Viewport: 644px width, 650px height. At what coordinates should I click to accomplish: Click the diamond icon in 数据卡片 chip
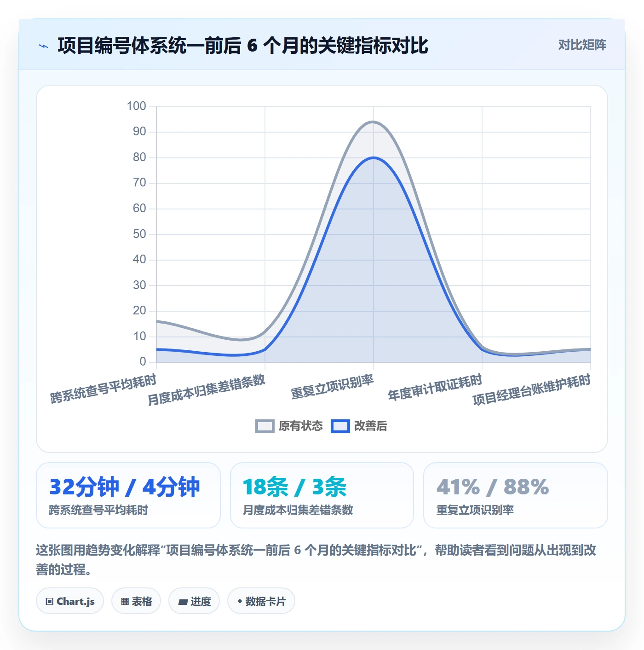click(240, 601)
